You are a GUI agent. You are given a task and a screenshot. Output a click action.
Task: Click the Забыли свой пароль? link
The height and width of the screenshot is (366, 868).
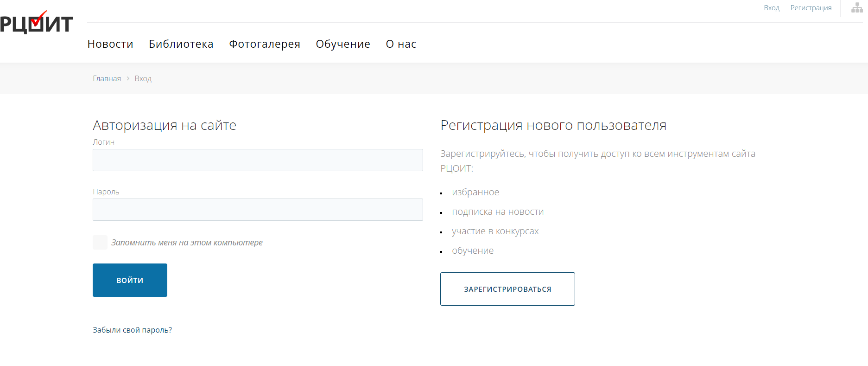pos(132,330)
